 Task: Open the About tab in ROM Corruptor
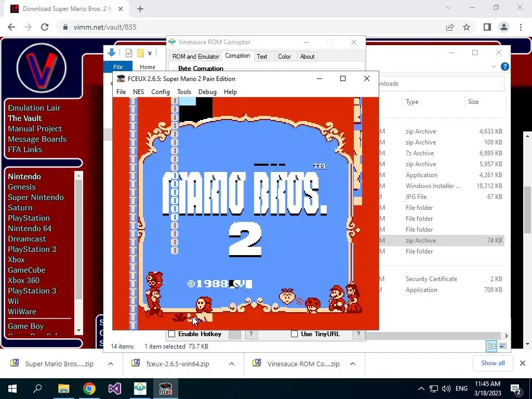(307, 57)
